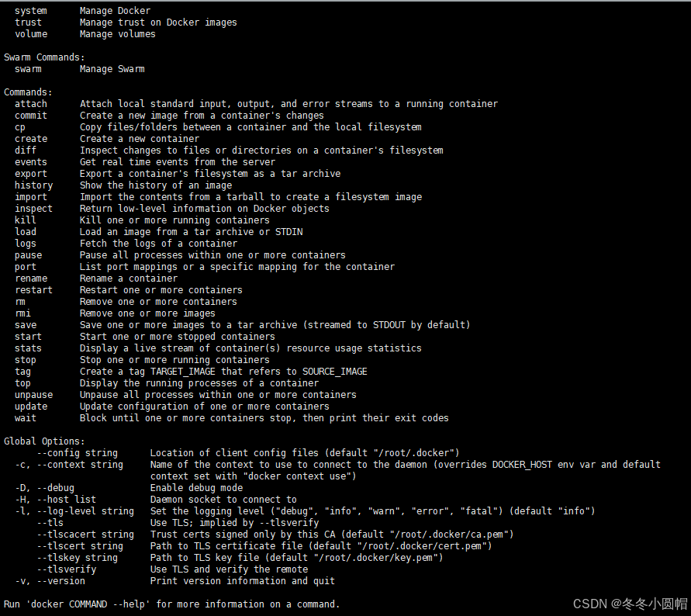This screenshot has height=616, width=691.
Task: Click the "Run 'docker COMMAND --help'" line
Action: point(172,604)
